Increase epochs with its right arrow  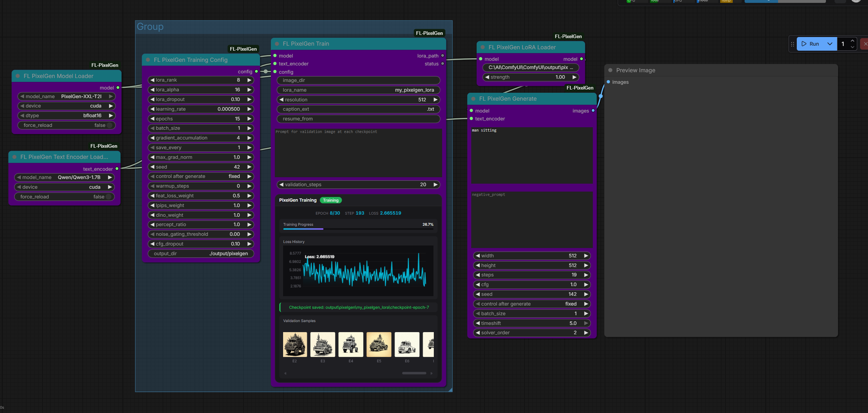249,119
